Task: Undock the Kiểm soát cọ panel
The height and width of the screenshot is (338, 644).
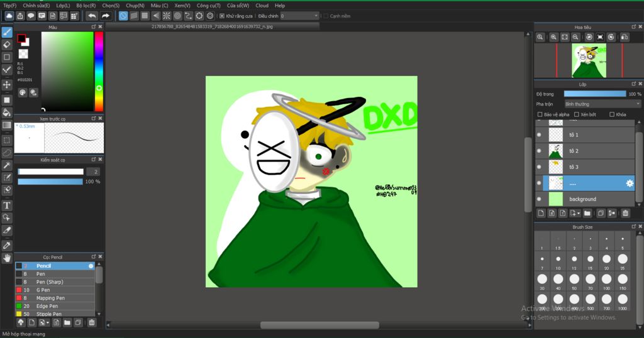Action: (94, 159)
